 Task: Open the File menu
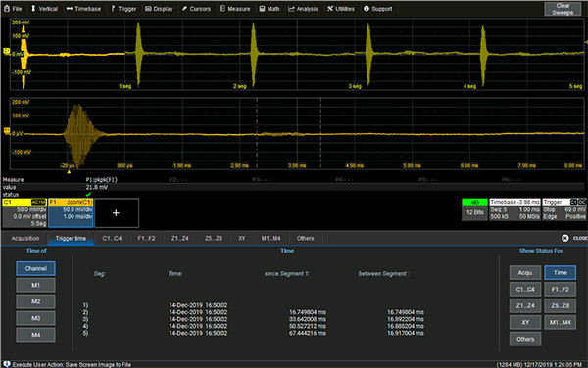point(13,8)
